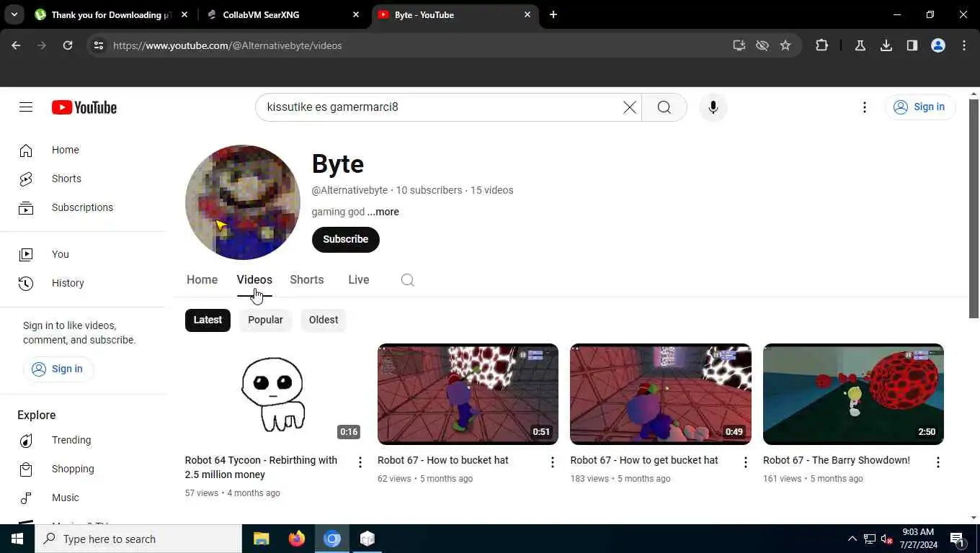Viewport: 980px width, 553px height.
Task: Go back using the browser back arrow
Action: [x=16, y=45]
